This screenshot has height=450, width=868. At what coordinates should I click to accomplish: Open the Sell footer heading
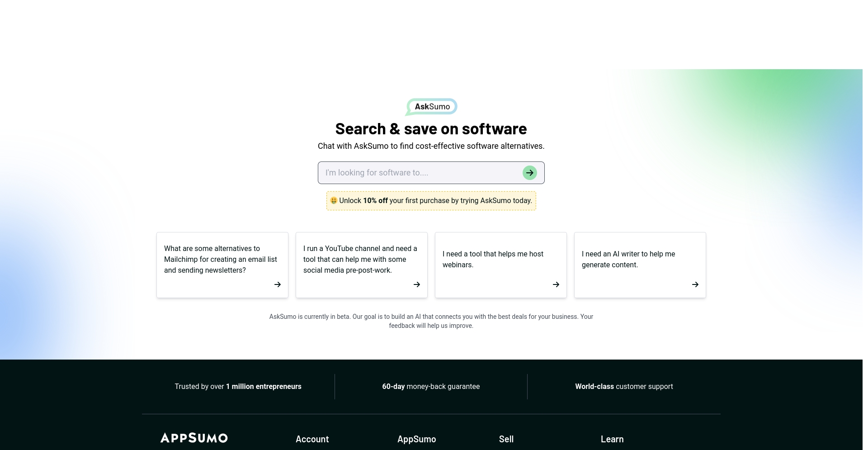pos(506,439)
